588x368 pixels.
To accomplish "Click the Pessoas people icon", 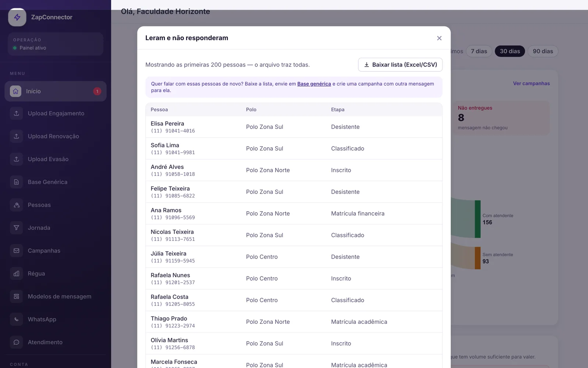I will coord(16,205).
